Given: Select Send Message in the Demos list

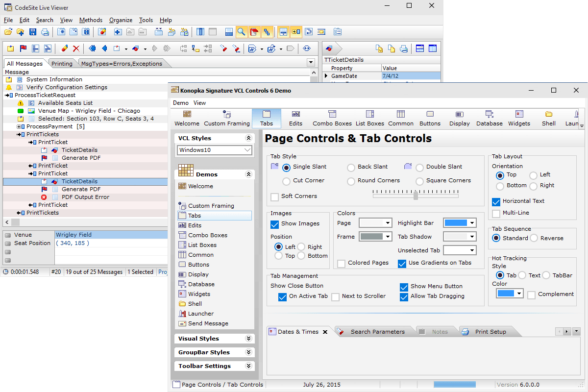Looking at the screenshot, I should pos(208,323).
